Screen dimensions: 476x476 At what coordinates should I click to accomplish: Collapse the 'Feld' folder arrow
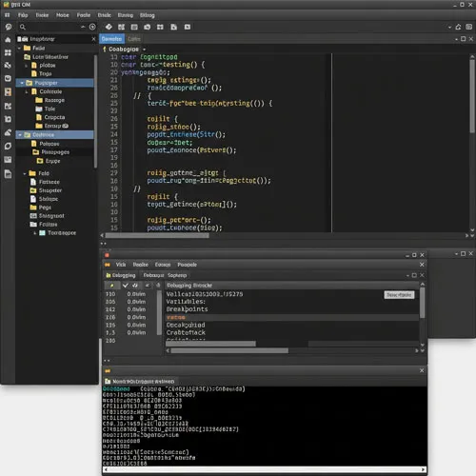[x=25, y=173]
